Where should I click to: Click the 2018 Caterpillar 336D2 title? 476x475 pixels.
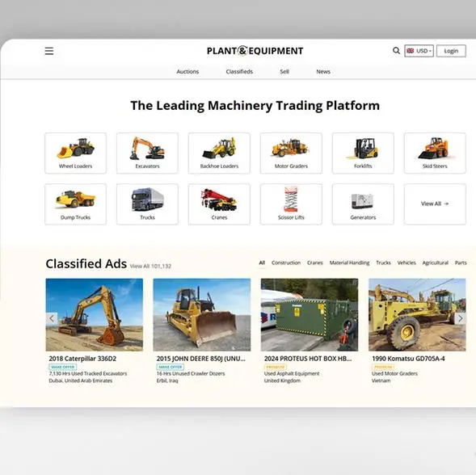82,359
